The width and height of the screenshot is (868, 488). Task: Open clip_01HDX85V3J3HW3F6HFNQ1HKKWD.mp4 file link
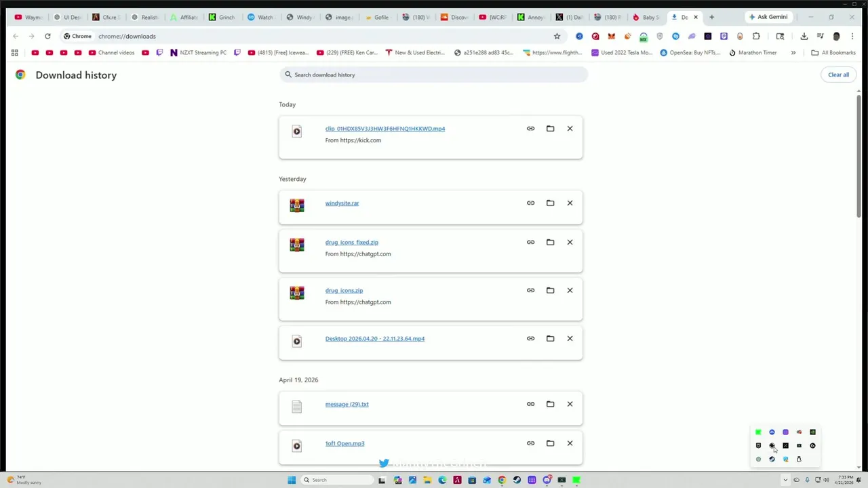pos(385,129)
